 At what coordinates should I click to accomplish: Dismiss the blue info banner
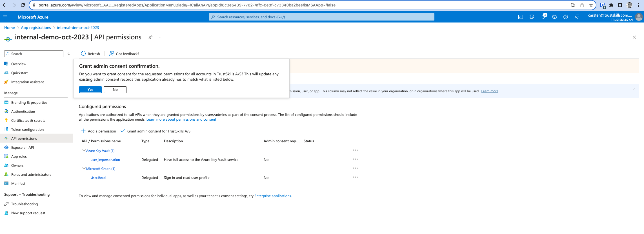click(x=634, y=89)
